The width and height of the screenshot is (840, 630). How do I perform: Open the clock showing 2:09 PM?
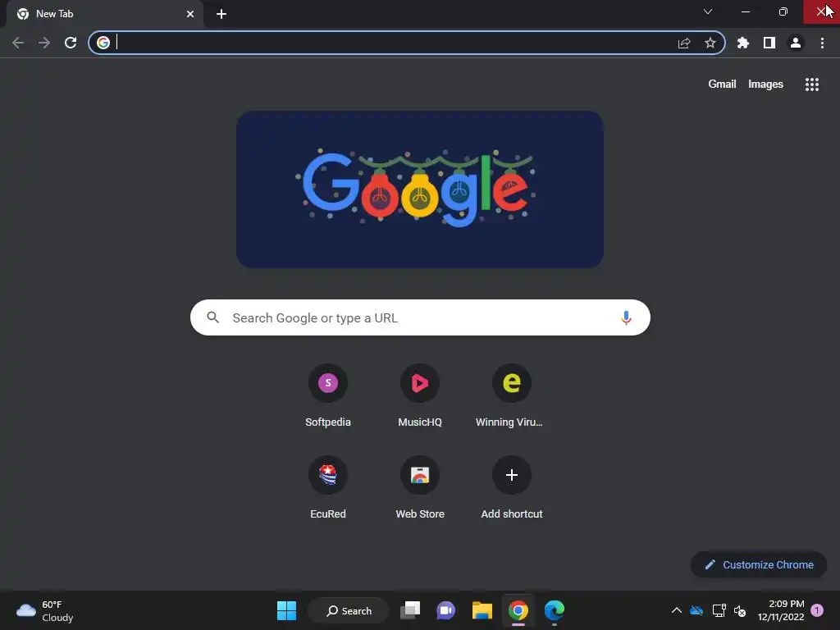pos(781,610)
